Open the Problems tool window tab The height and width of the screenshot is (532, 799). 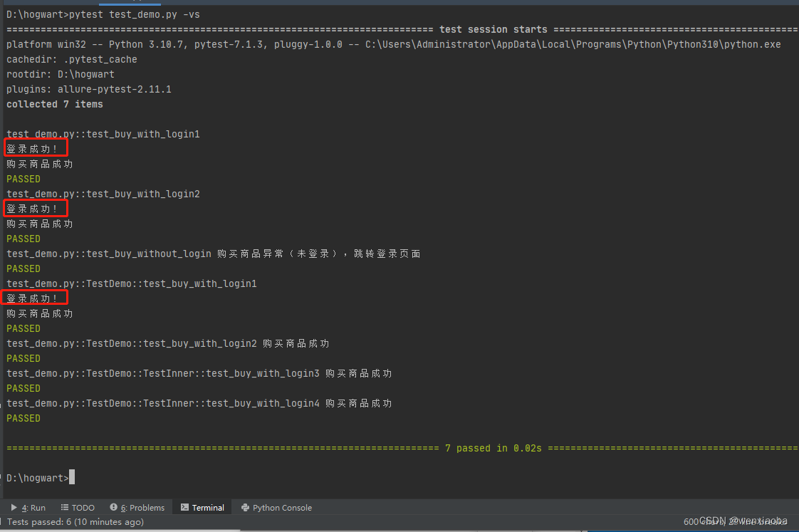click(137, 508)
